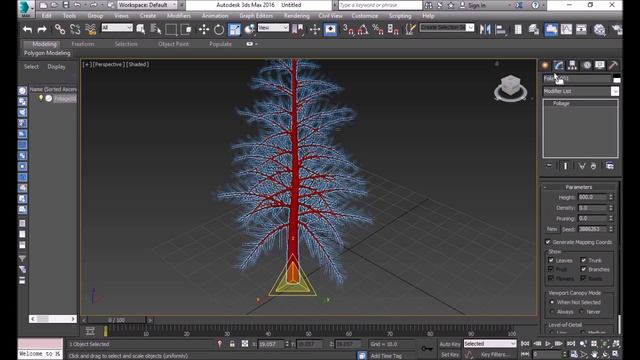Toggle the 3D Snaps icon
640x360 pixels.
(x=348, y=29)
